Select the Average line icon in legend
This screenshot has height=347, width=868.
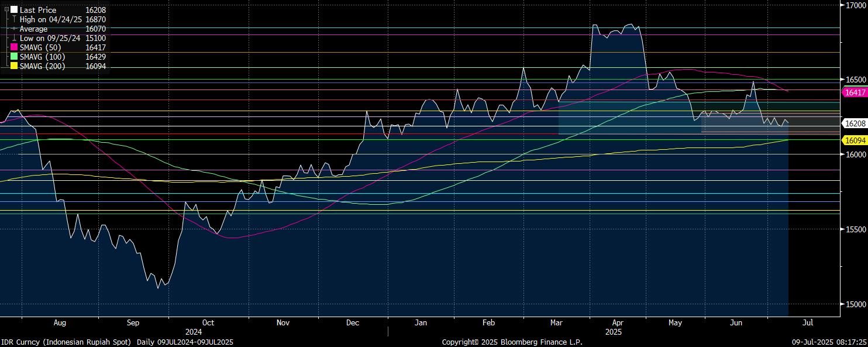point(14,29)
